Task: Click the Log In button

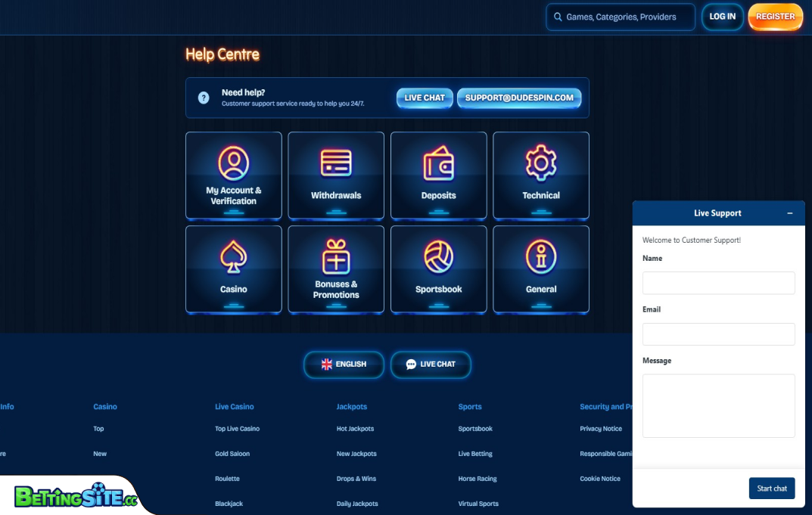Action: click(722, 17)
